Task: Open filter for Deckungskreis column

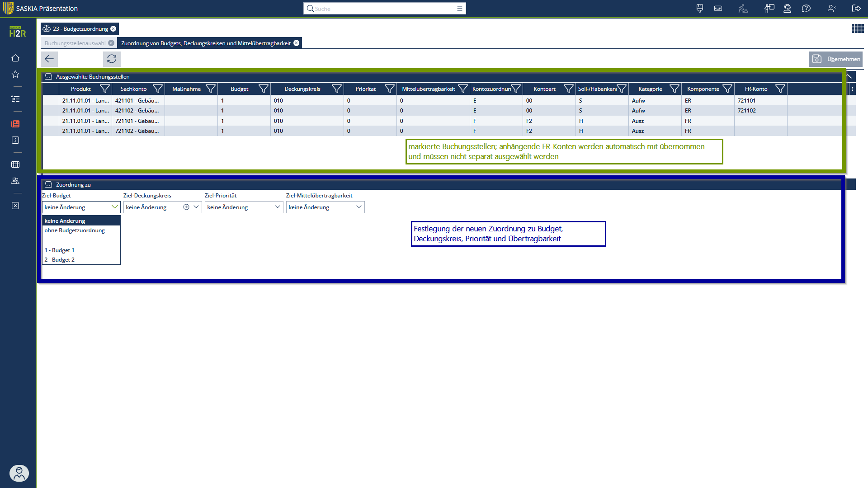Action: (336, 89)
